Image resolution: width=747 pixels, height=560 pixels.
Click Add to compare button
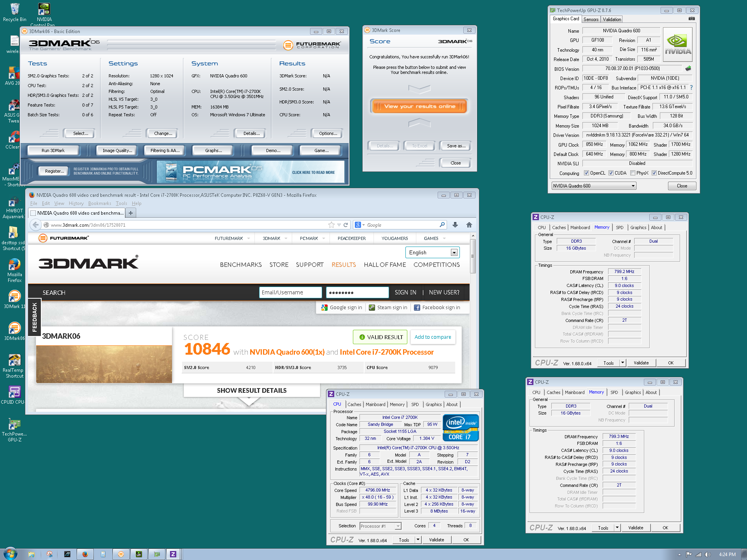click(x=433, y=337)
